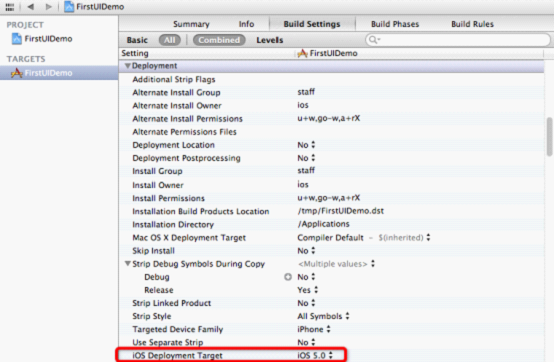Focus the build settings search field
Screen dimensions: 555x363
(x=458, y=40)
